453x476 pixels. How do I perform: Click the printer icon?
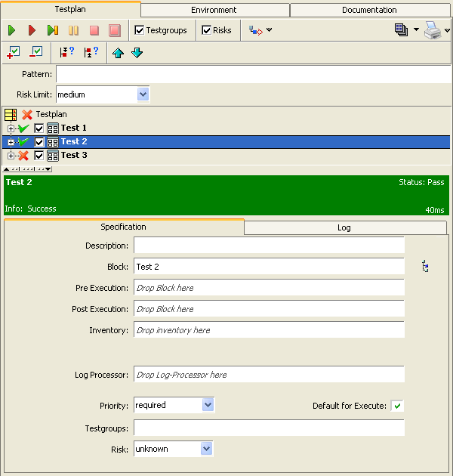pyautogui.click(x=432, y=30)
